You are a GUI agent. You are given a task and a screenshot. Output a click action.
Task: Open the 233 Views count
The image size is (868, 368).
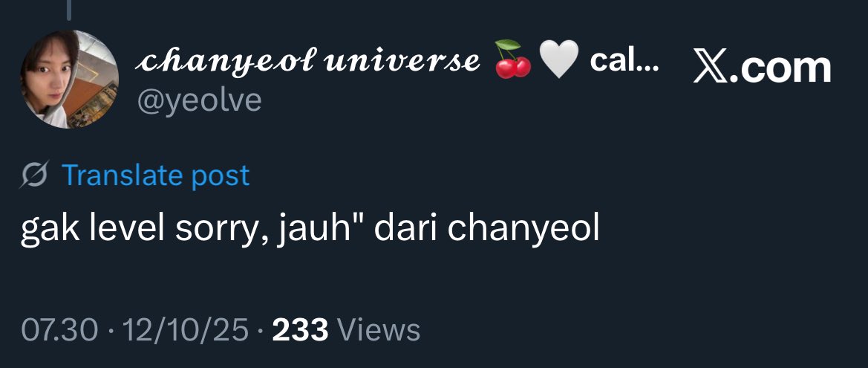346,330
